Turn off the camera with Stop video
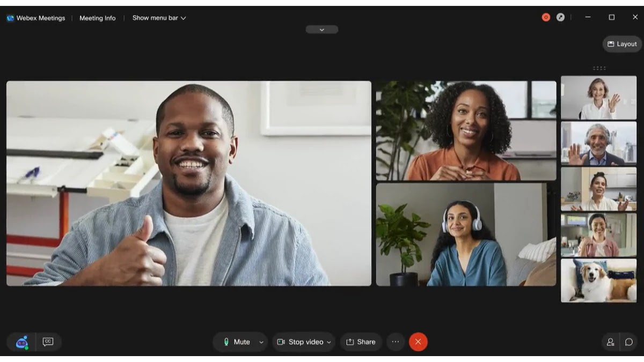Viewport: 644px width, 362px height. pyautogui.click(x=301, y=342)
